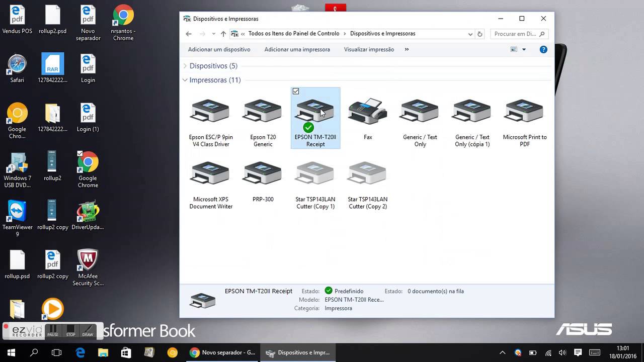Open rollup2 copy pdf desktop file
Viewport: 644px width, 362px height.
(52, 265)
